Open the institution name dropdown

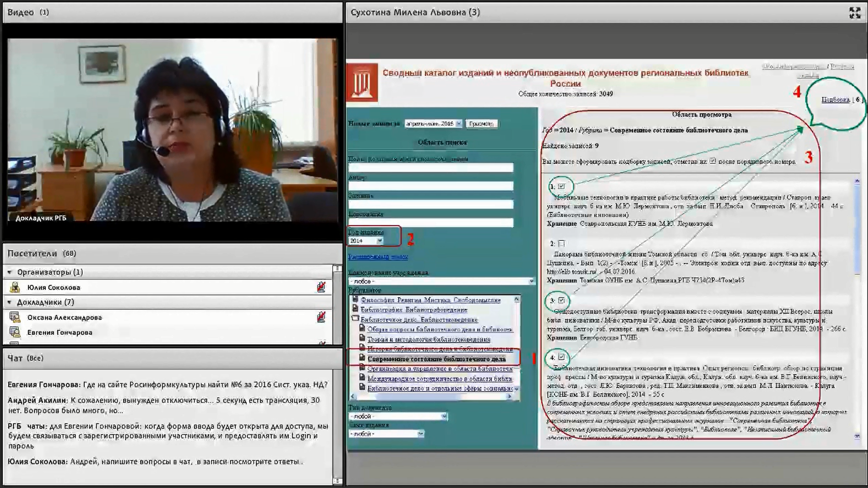coord(531,281)
